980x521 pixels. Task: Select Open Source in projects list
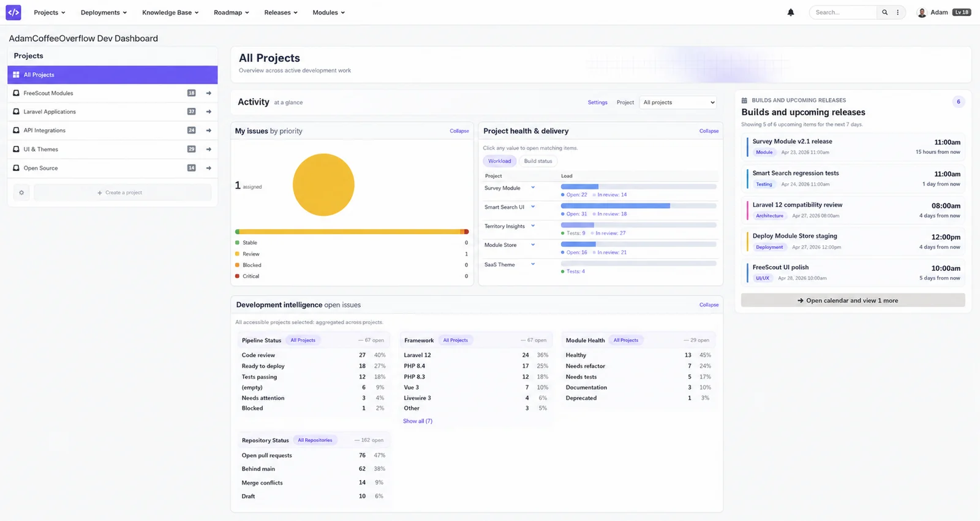[113, 168]
